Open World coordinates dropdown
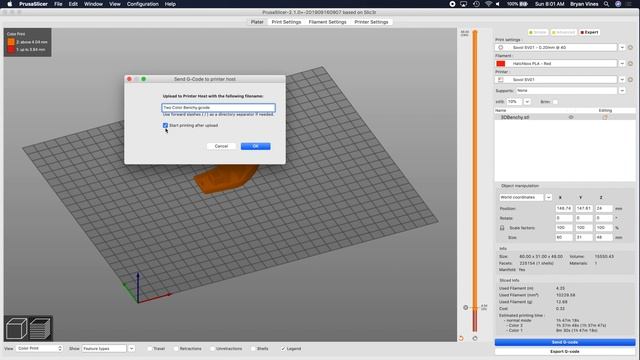 click(x=548, y=197)
